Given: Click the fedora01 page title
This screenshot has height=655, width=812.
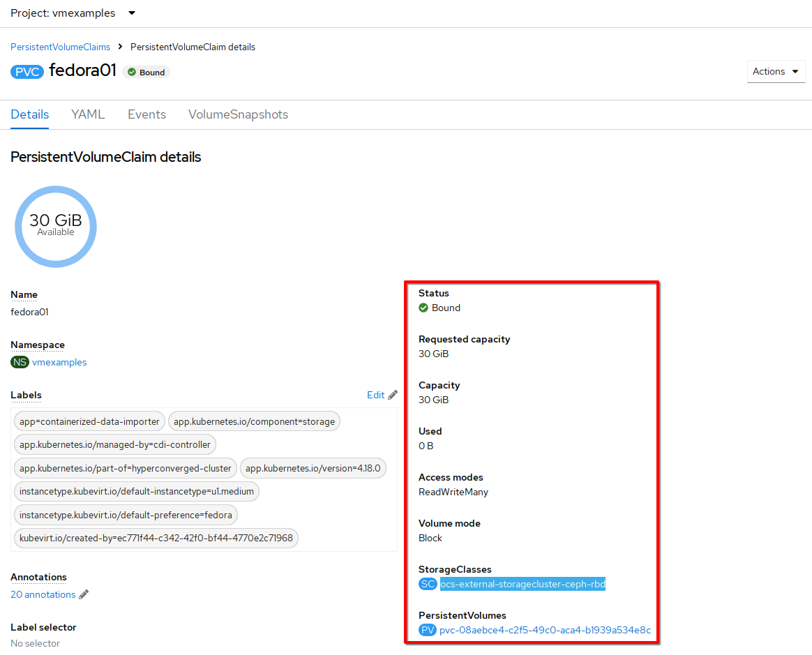Looking at the screenshot, I should [x=83, y=70].
